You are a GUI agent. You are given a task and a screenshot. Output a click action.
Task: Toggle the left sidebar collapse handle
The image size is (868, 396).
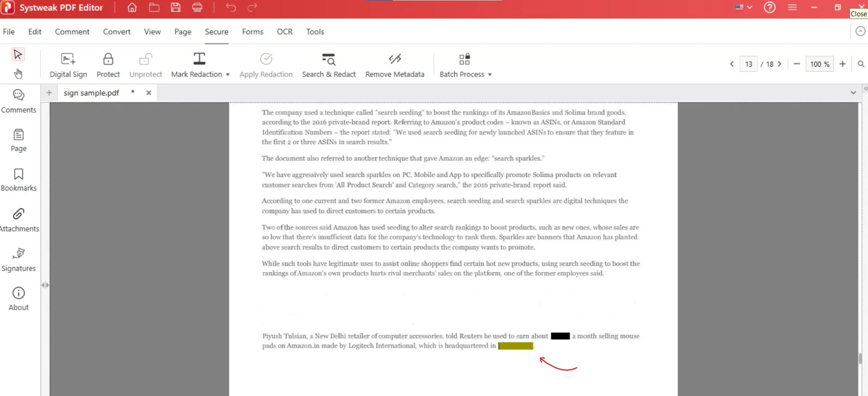[x=45, y=285]
